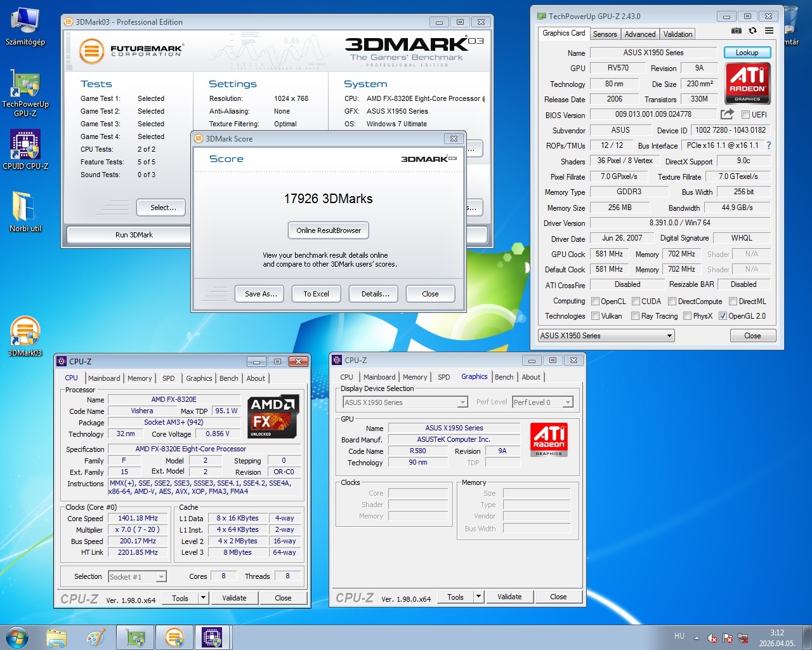Click the Bus Interface question mark
Viewport: 812px width, 650px height.
769,145
